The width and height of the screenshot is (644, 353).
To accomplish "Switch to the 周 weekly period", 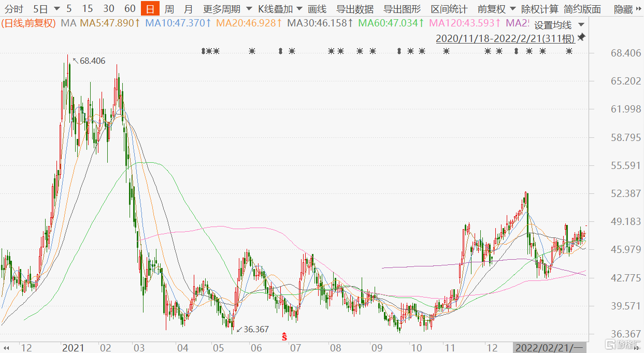I will coord(169,9).
